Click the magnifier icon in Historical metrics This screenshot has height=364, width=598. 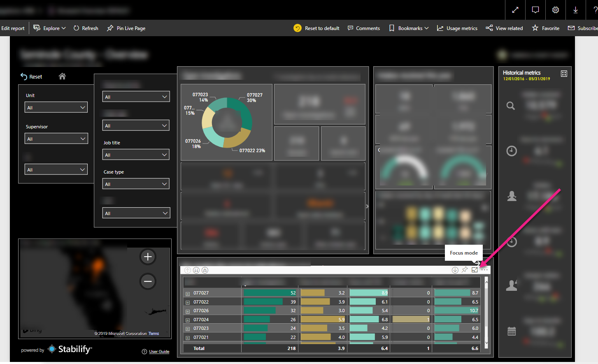511,106
